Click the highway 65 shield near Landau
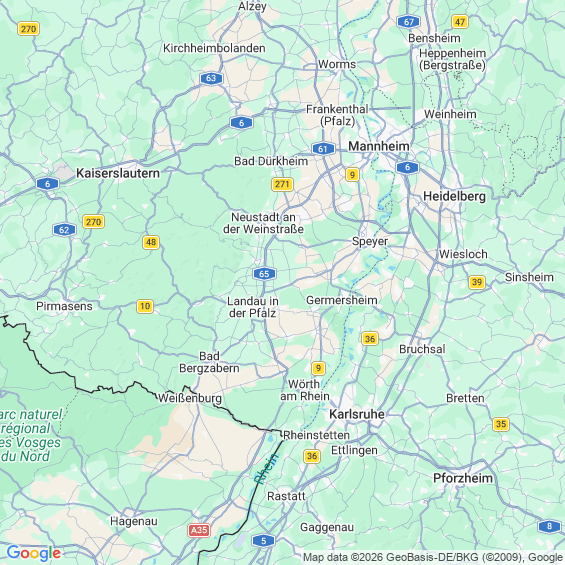 [x=264, y=274]
